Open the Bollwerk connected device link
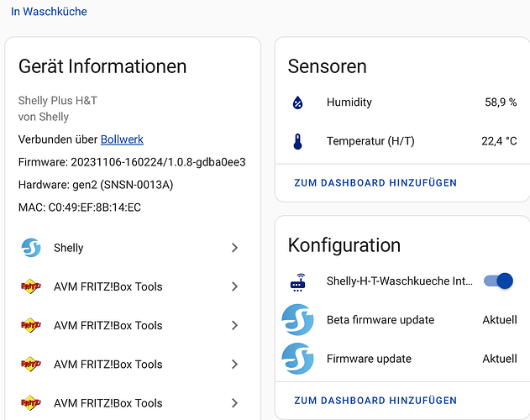This screenshot has width=530, height=420. (122, 139)
